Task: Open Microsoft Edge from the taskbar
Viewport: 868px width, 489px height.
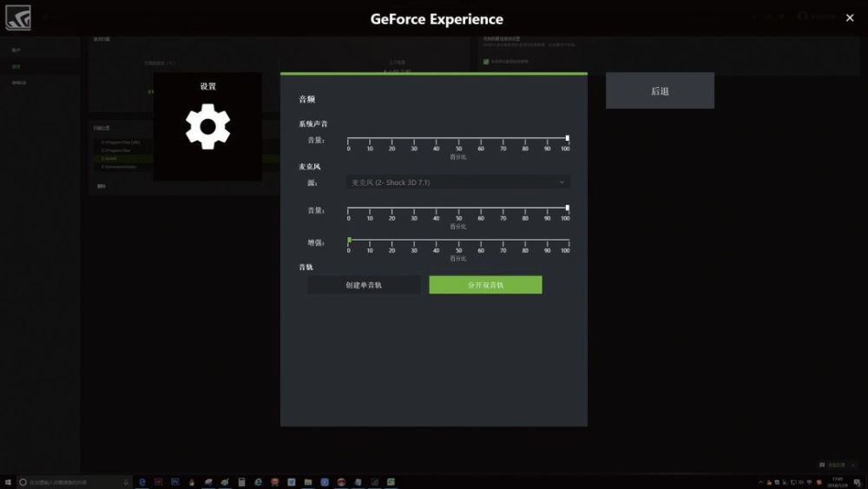Action: [x=141, y=482]
